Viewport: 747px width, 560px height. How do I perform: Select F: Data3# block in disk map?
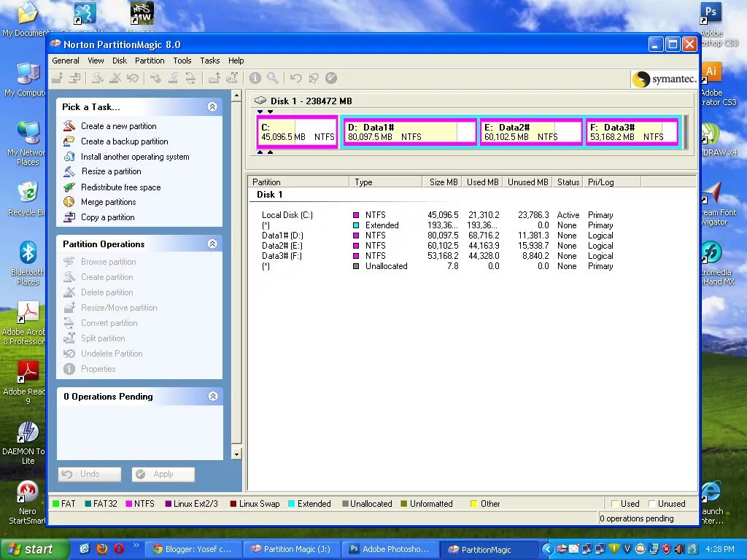632,132
